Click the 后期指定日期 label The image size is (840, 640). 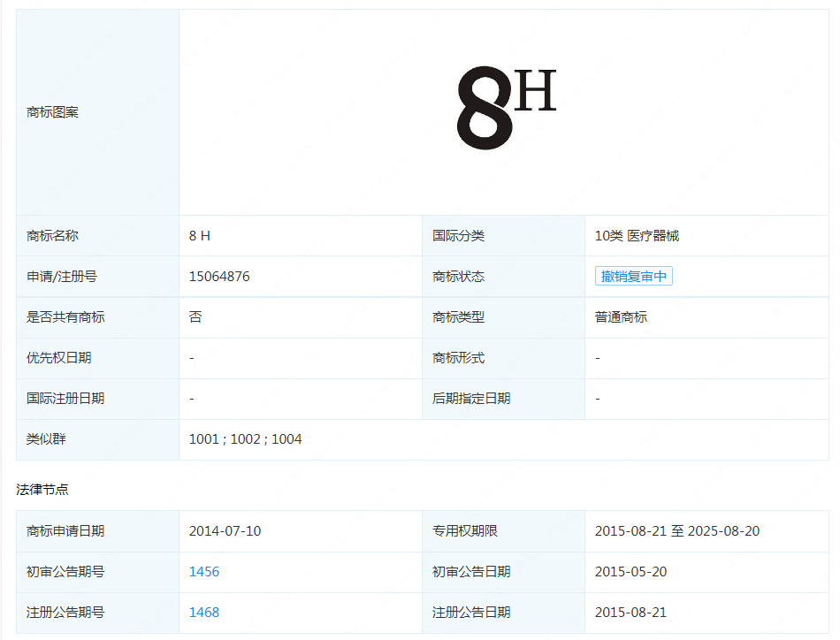point(471,399)
